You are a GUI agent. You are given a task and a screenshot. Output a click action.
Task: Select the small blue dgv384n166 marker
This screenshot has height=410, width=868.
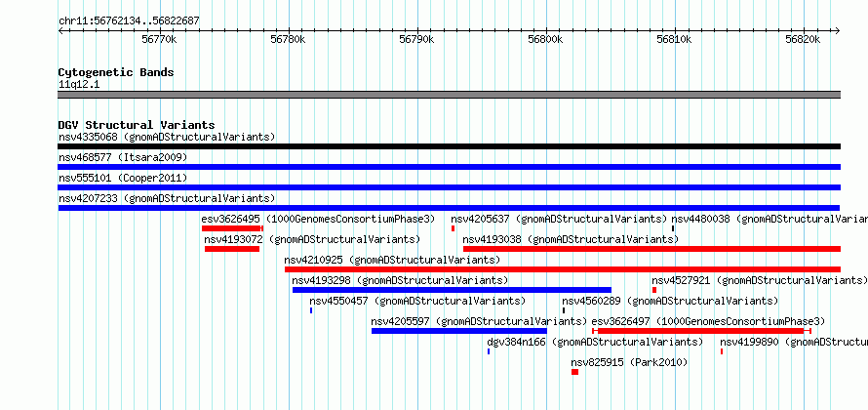point(489,351)
